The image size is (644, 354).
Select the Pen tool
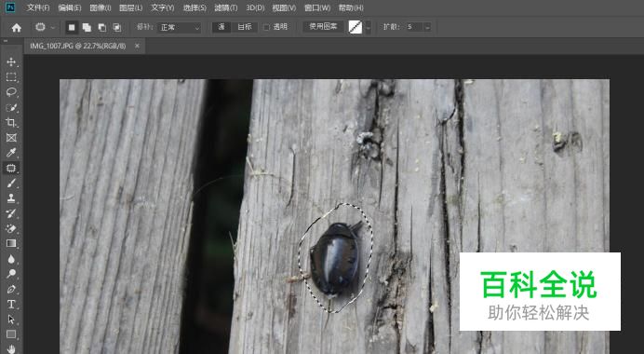pyautogui.click(x=11, y=289)
